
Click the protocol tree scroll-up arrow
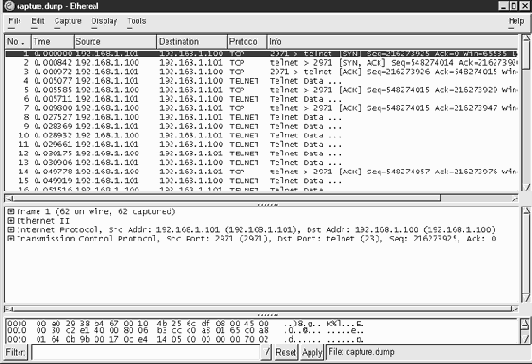526,210
